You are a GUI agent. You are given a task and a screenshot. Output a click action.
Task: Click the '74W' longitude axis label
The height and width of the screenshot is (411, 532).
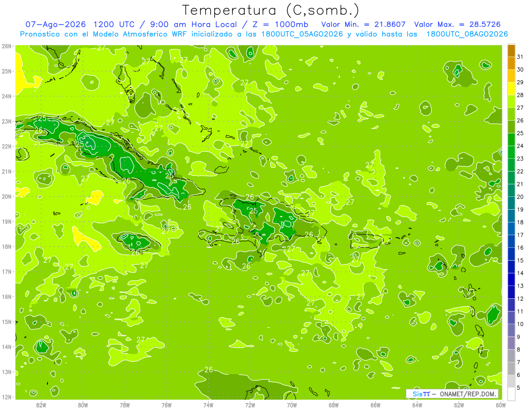(208, 405)
